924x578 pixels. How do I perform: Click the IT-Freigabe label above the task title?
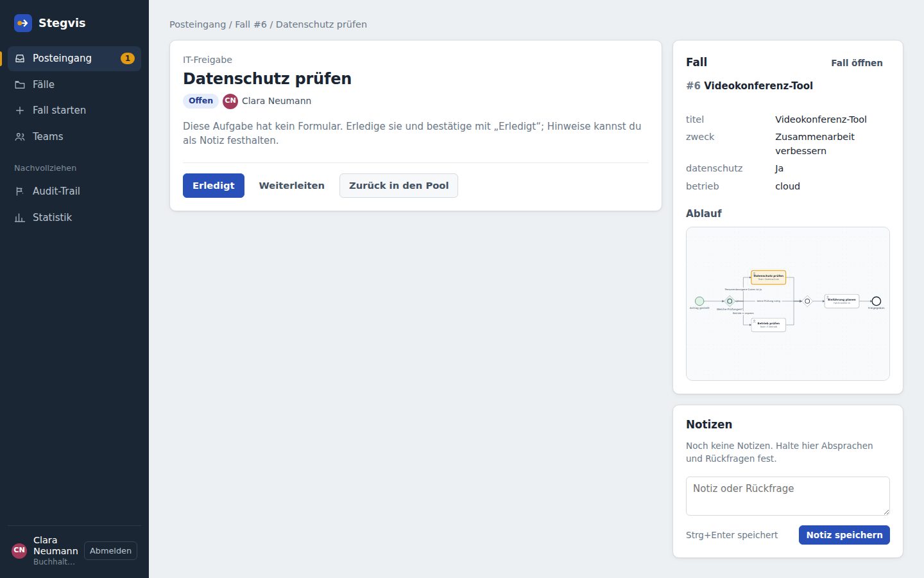coord(207,60)
